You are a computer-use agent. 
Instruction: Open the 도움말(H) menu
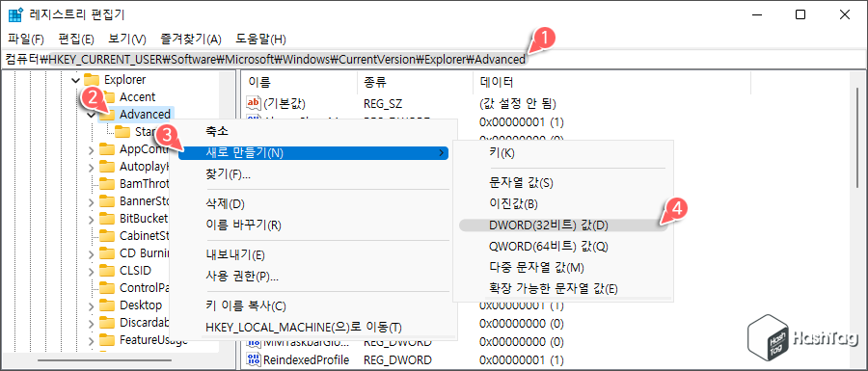(x=260, y=40)
